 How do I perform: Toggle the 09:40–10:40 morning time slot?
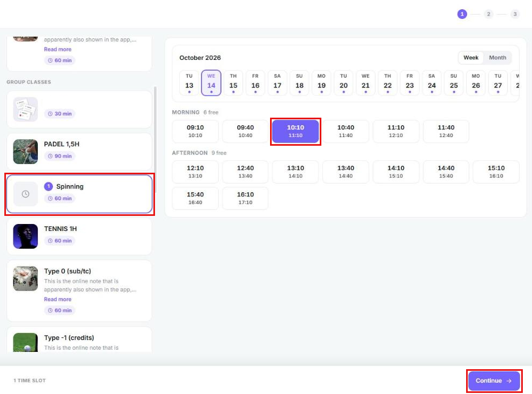coord(245,131)
